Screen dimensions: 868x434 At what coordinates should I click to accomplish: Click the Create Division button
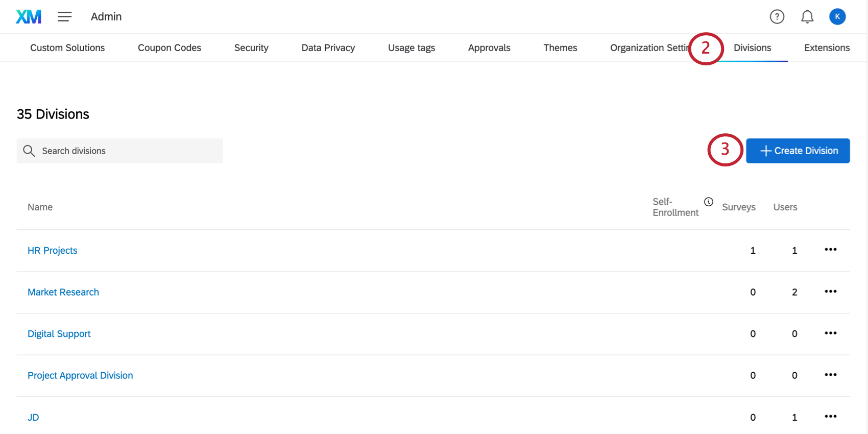798,151
